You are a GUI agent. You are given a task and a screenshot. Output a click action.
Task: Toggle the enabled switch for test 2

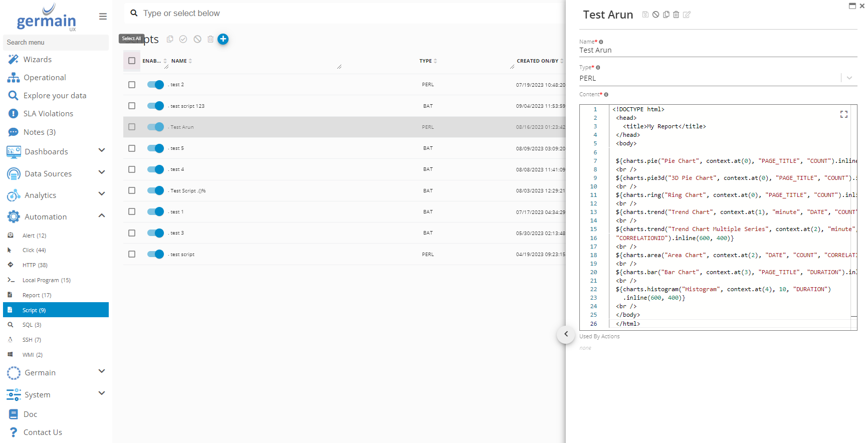(x=155, y=85)
